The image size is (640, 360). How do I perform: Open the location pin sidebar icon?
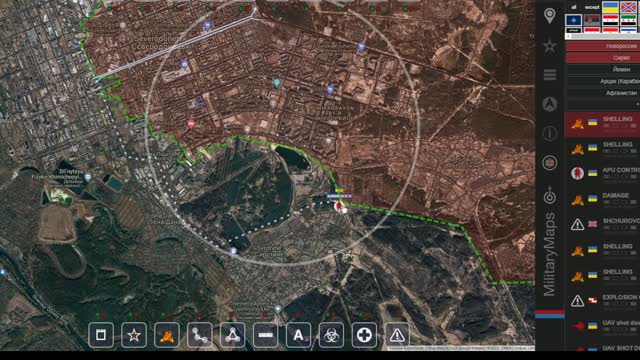click(550, 16)
